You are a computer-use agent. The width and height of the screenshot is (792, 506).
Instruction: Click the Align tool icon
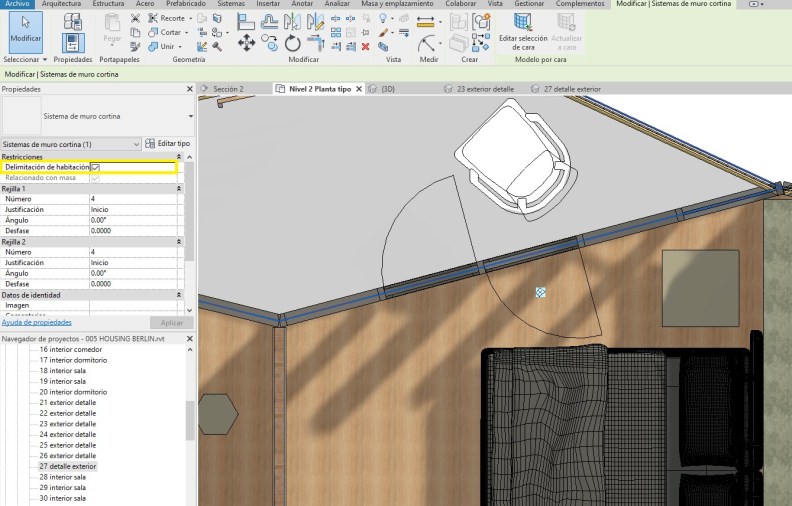(x=246, y=21)
